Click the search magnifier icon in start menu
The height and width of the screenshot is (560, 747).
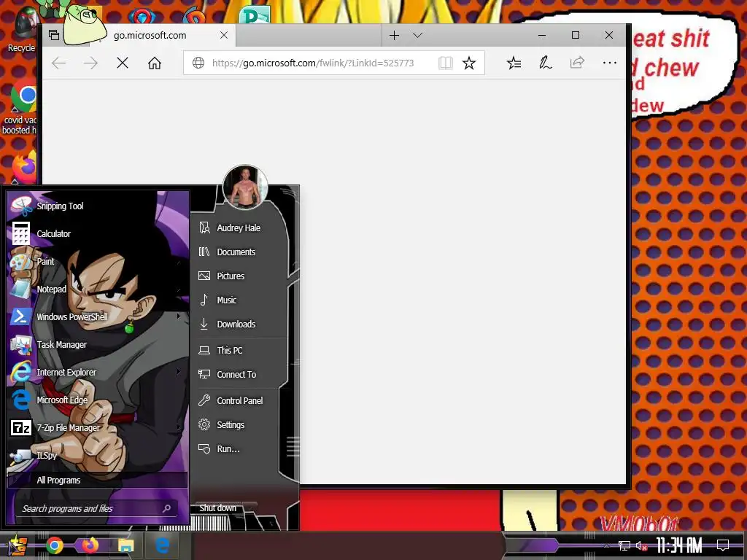point(167,508)
